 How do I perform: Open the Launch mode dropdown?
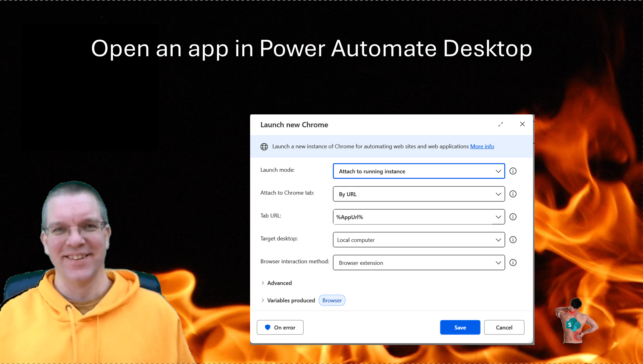tap(498, 171)
